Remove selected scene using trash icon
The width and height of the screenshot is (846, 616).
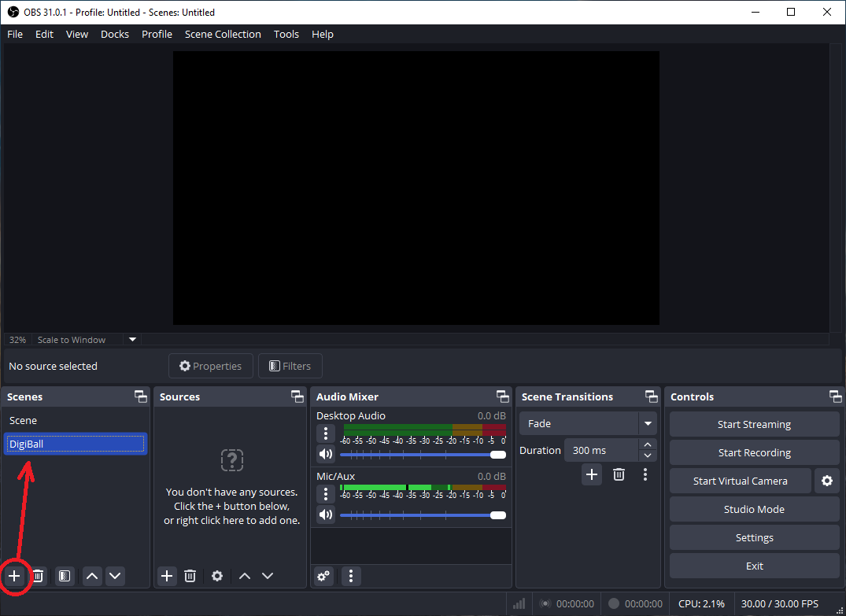pyautogui.click(x=38, y=576)
